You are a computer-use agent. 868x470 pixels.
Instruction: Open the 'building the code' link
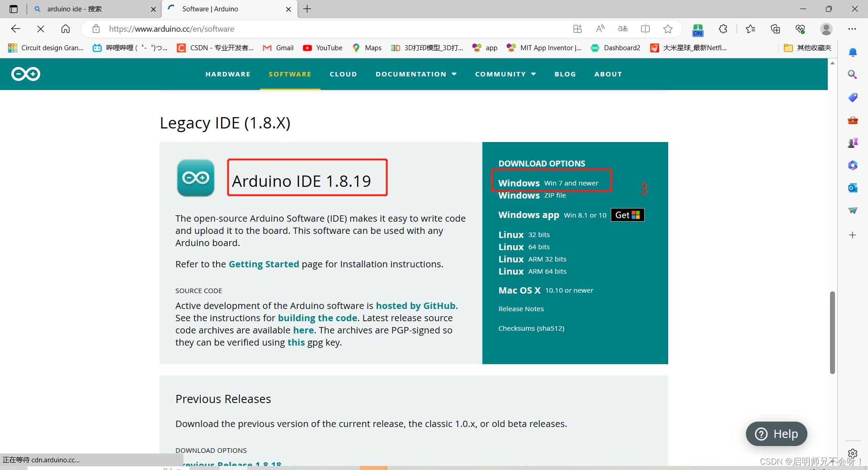(317, 318)
